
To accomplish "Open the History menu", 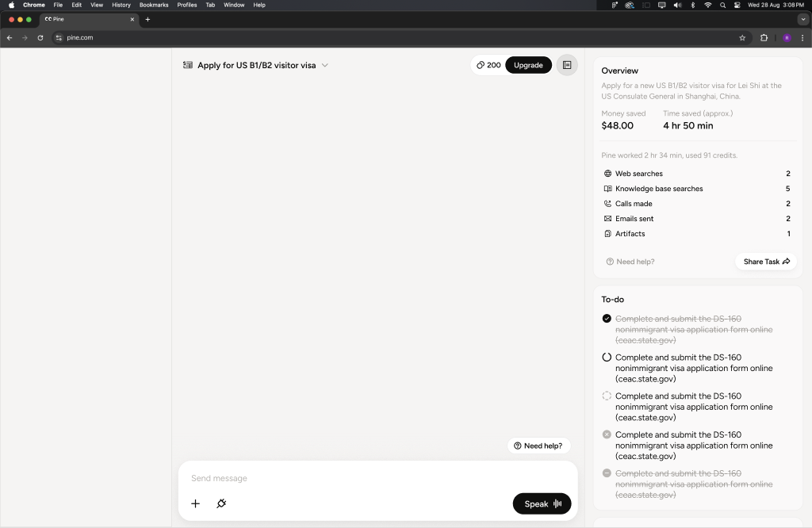I will pos(121,5).
